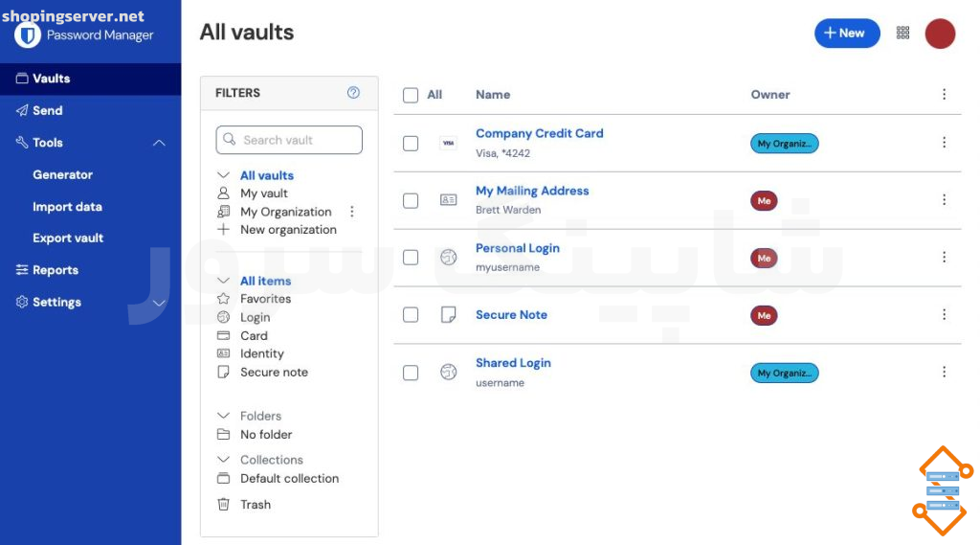Open the Shared Login item link

coord(513,363)
